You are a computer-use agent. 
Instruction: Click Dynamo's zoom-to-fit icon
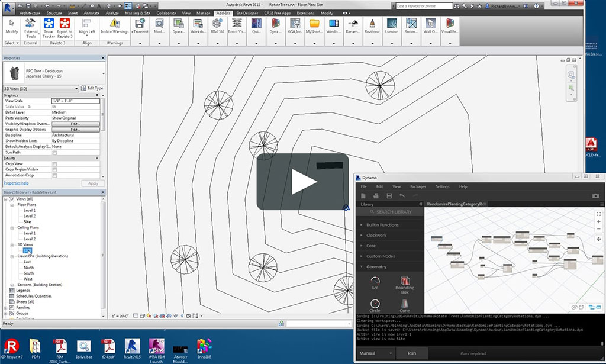click(599, 214)
